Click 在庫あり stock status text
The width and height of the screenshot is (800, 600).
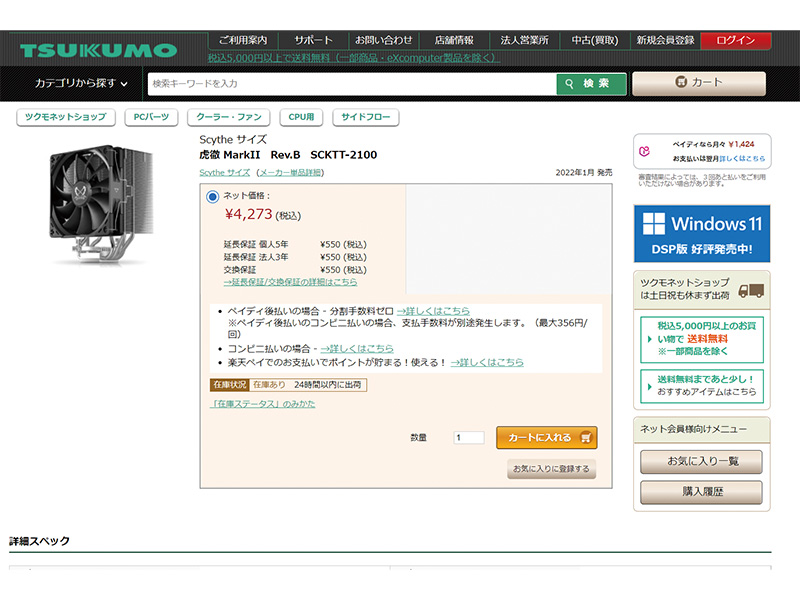[x=269, y=384]
